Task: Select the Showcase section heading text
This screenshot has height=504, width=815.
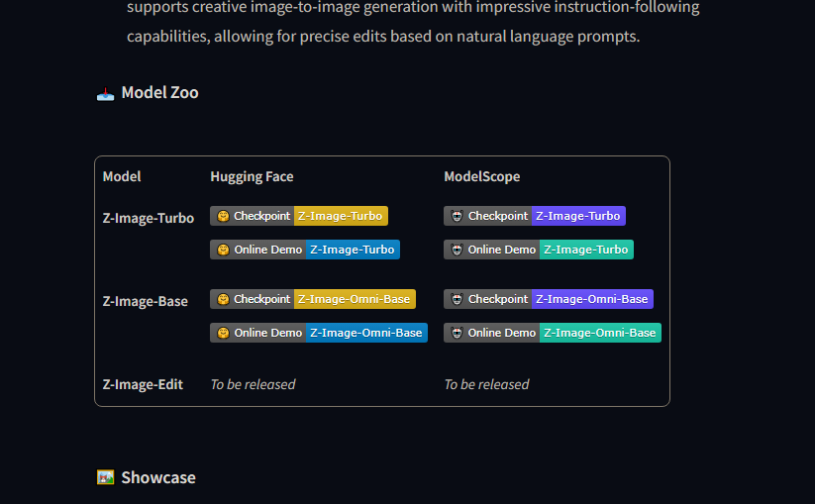Action: click(x=158, y=477)
